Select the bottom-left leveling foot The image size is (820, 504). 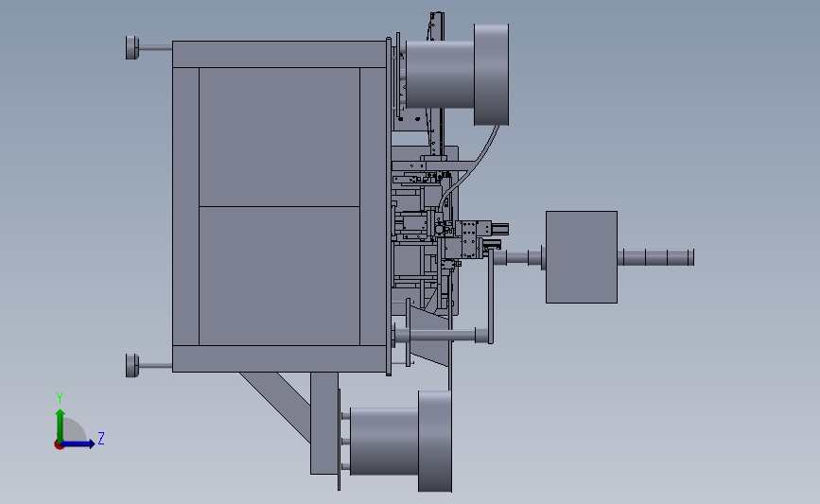tap(132, 365)
